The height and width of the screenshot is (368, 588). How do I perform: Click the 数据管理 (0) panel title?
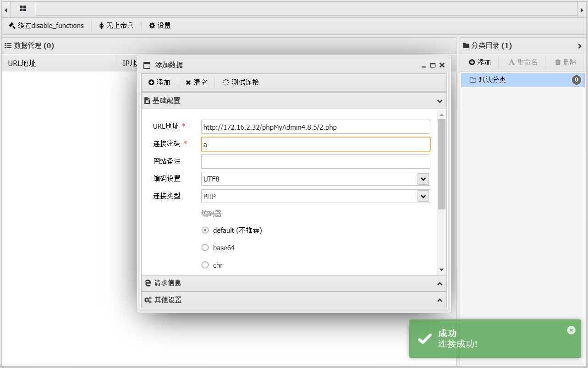(x=34, y=46)
